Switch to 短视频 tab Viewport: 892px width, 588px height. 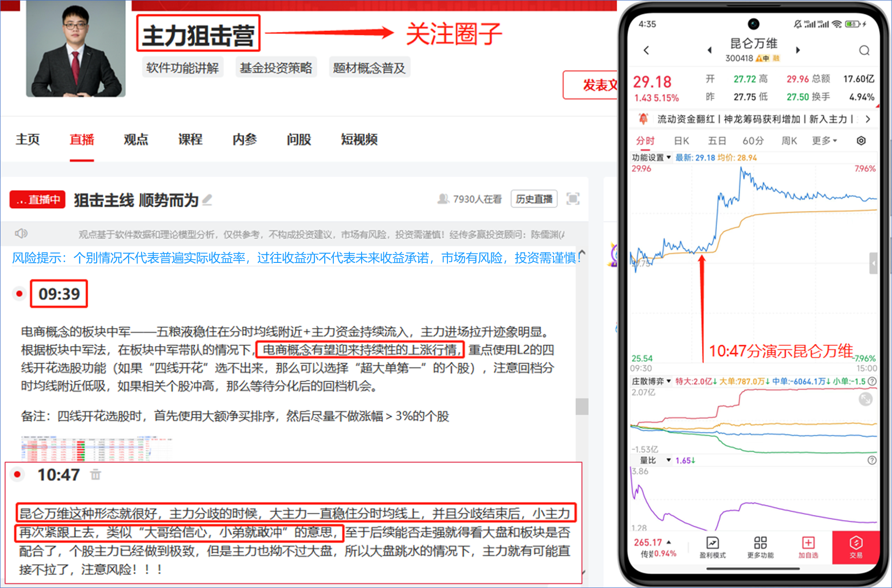[x=359, y=139]
